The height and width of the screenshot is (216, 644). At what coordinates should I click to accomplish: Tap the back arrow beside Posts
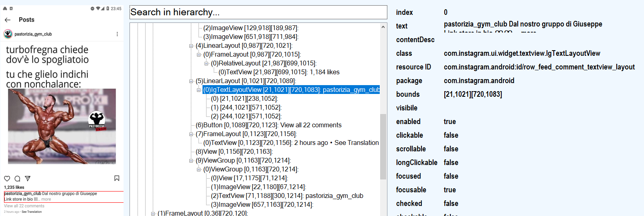7,20
